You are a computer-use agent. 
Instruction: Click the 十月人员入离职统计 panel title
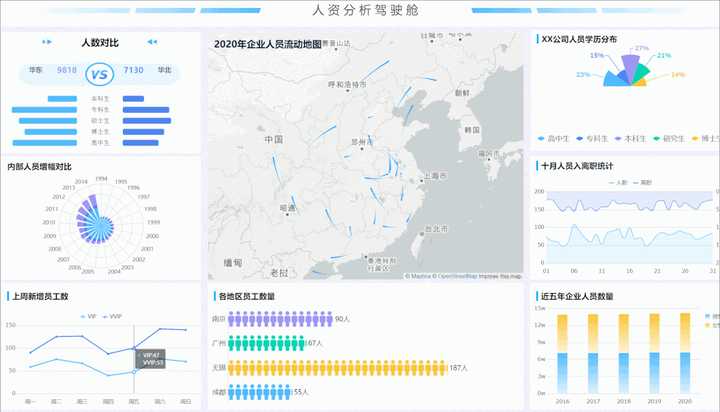tap(577, 166)
